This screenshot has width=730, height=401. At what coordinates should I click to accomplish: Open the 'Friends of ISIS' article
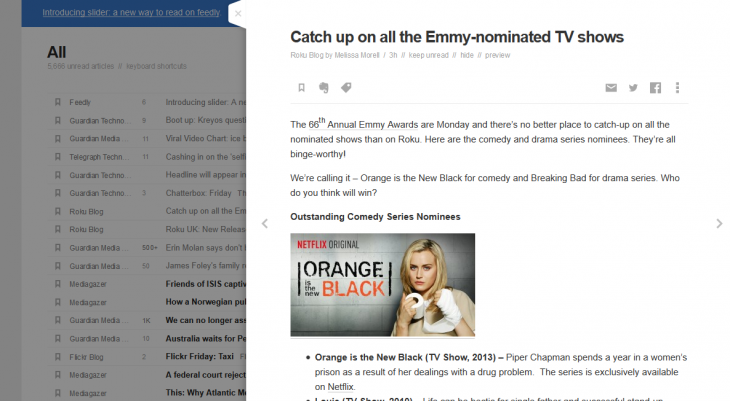pos(205,284)
